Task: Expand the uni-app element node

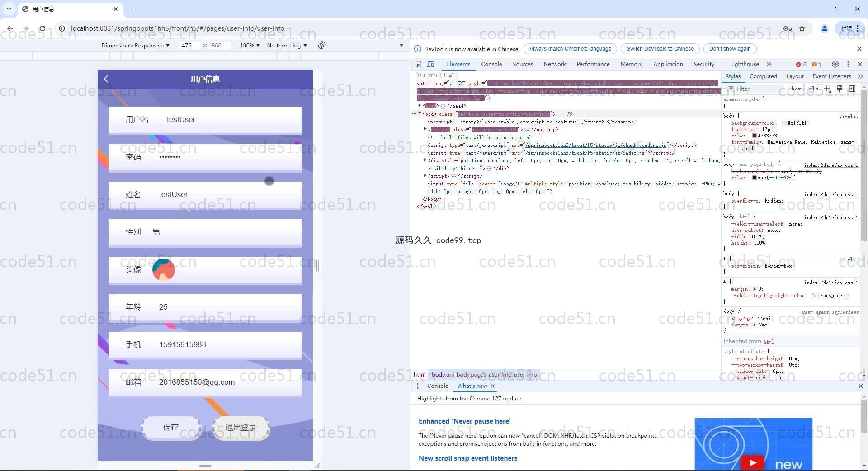Action: pyautogui.click(x=425, y=129)
